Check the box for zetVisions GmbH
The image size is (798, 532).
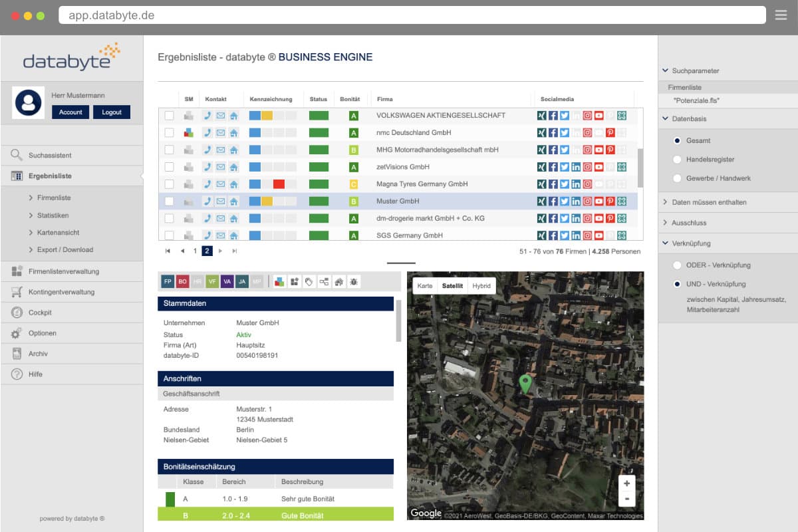tap(169, 167)
